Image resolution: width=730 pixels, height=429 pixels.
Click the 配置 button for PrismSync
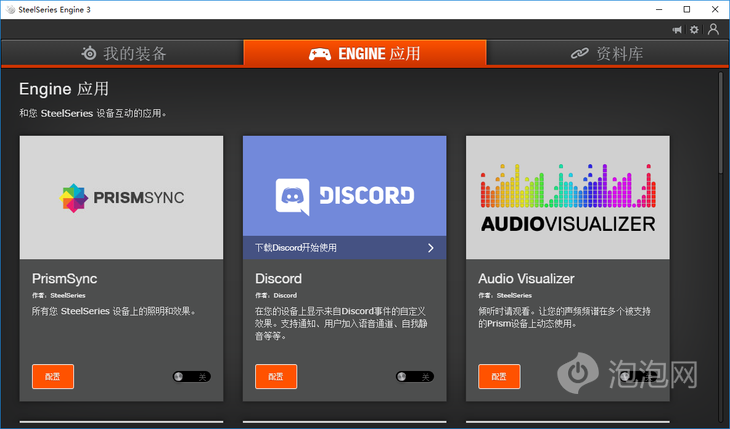tap(53, 376)
